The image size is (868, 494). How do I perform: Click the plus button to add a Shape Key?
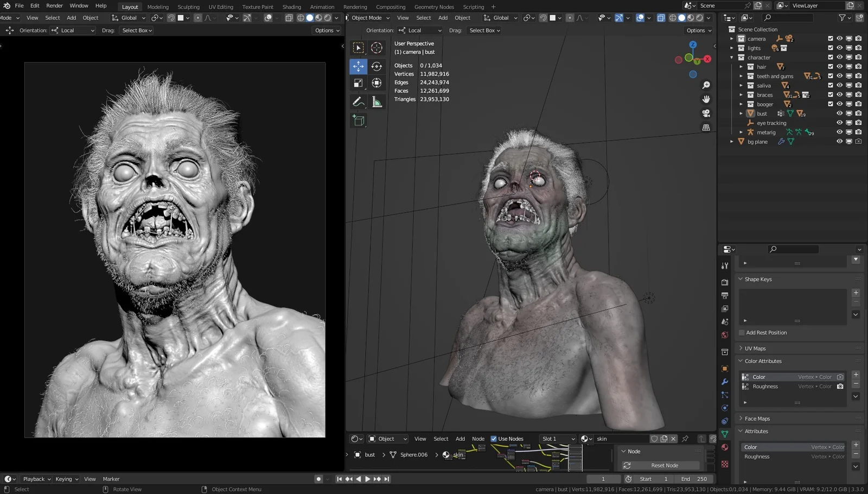click(856, 293)
